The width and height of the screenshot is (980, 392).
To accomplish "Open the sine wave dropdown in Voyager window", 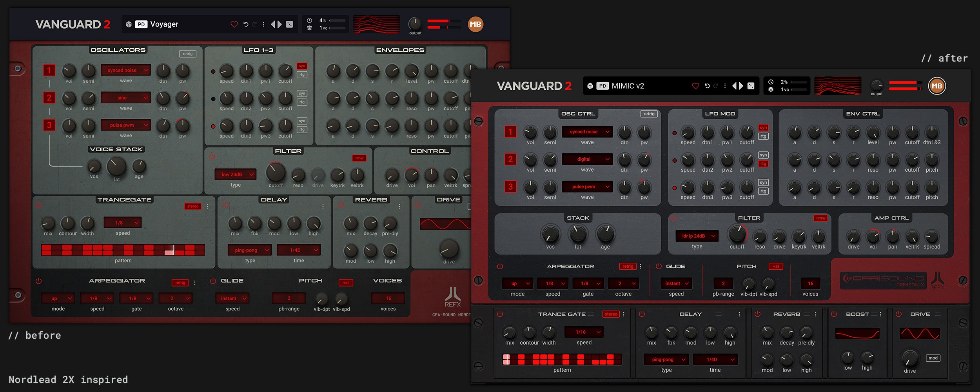I will (x=126, y=98).
